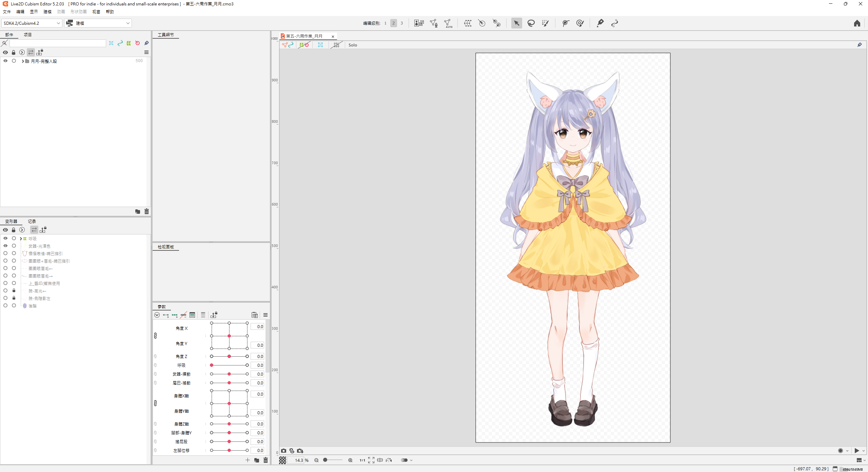Close the 第五-六周作業_月月 document tab
The image size is (868, 472).
pos(333,36)
